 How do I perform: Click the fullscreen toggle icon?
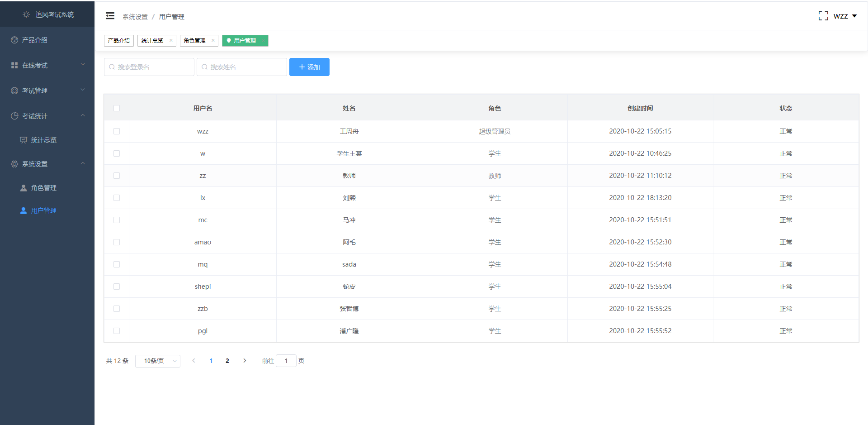pyautogui.click(x=823, y=16)
